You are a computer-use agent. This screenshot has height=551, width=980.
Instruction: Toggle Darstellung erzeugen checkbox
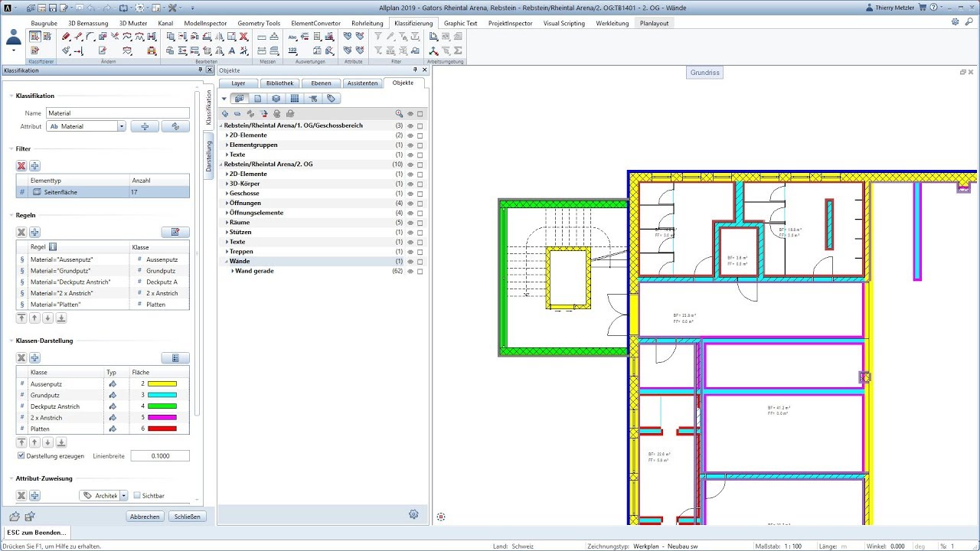(21, 455)
